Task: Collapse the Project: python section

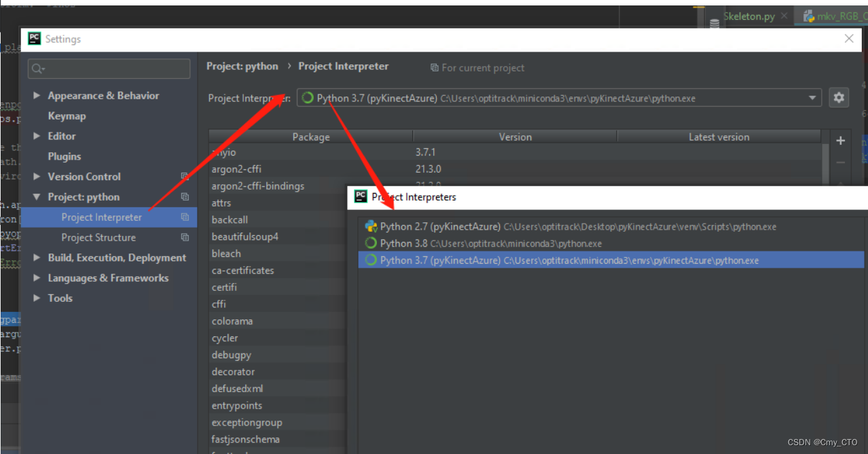Action: pos(37,197)
